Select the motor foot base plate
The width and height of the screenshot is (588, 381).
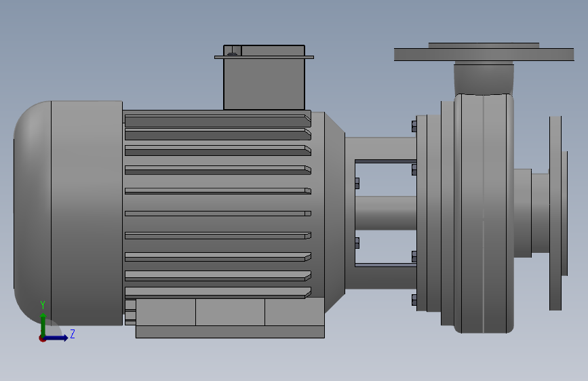coord(230,332)
